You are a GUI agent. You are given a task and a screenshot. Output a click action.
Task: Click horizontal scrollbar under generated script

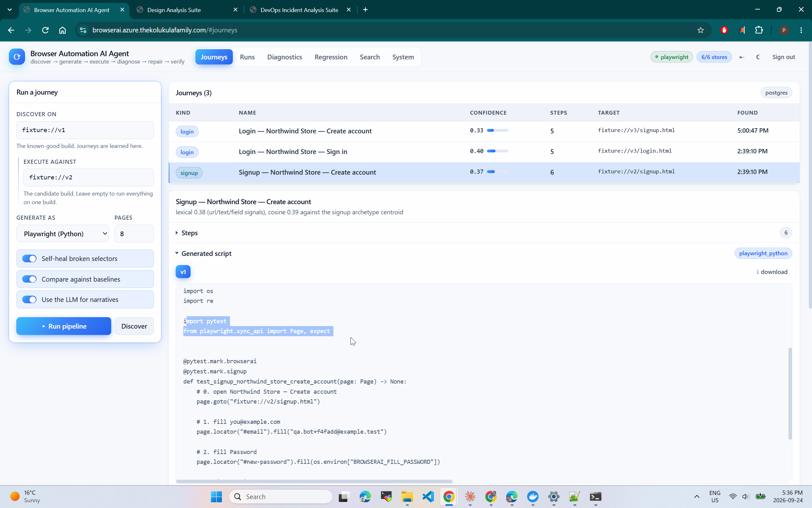[x=314, y=481]
